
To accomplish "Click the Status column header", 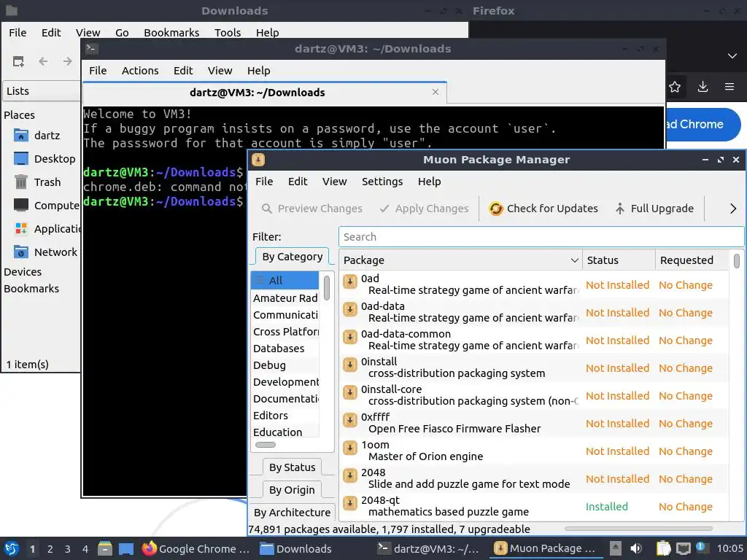I will click(619, 260).
